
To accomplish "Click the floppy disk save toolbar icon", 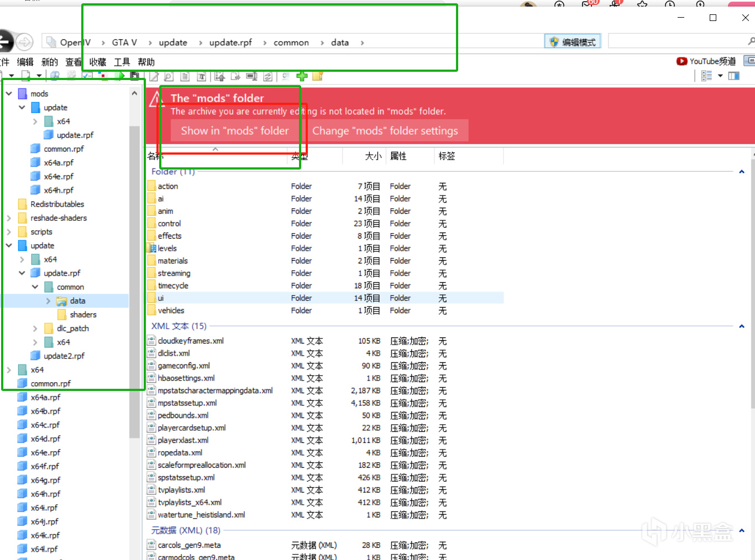I will coord(135,76).
